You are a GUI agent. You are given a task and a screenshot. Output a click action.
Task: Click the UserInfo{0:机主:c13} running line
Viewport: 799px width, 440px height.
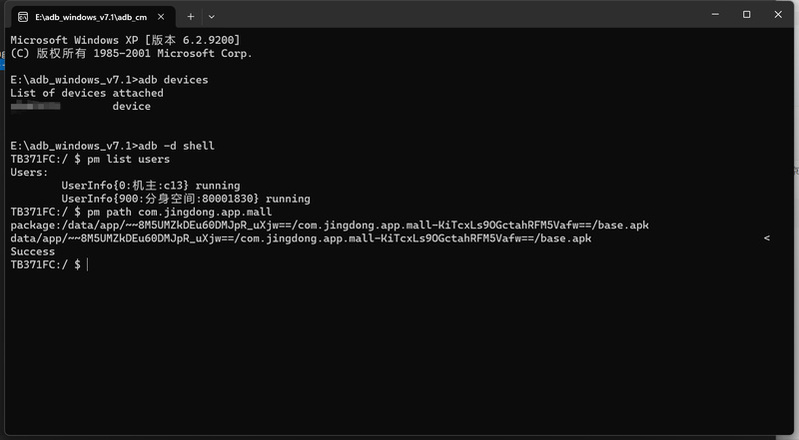click(x=150, y=186)
